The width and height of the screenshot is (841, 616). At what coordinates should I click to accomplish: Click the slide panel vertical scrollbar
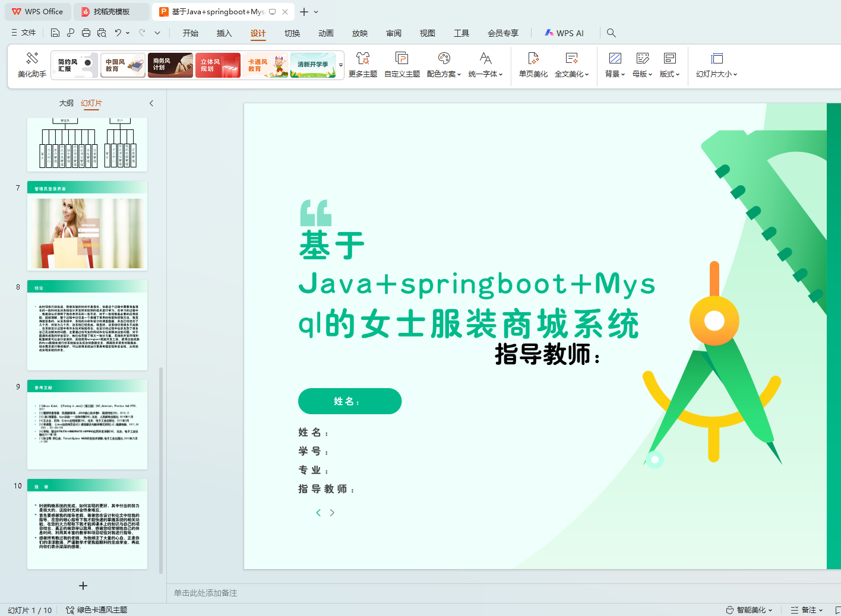point(161,470)
